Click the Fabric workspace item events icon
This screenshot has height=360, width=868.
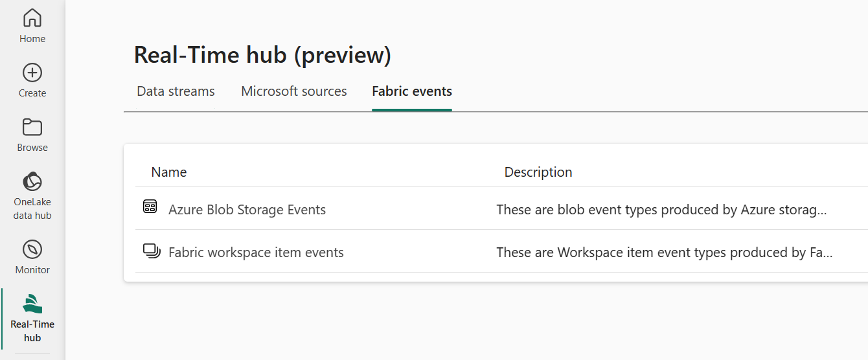tap(152, 251)
